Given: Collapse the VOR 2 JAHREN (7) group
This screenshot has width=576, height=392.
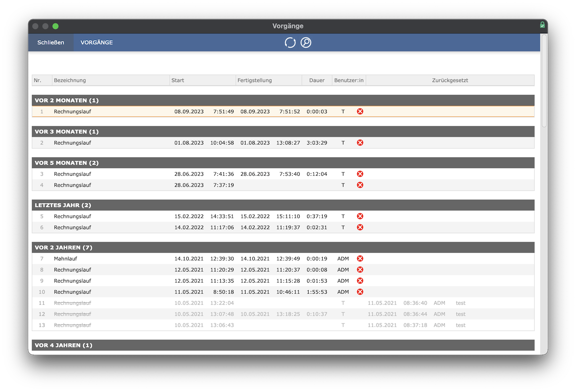Looking at the screenshot, I should pos(283,247).
